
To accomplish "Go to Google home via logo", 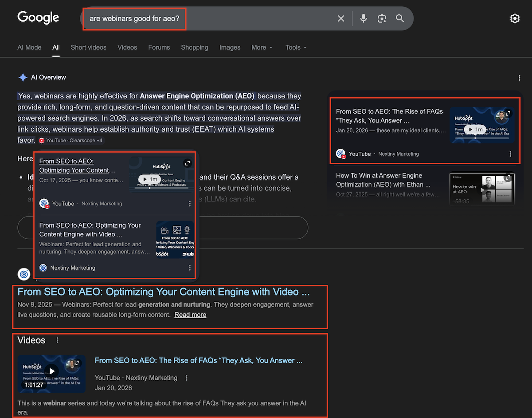I will click(38, 18).
